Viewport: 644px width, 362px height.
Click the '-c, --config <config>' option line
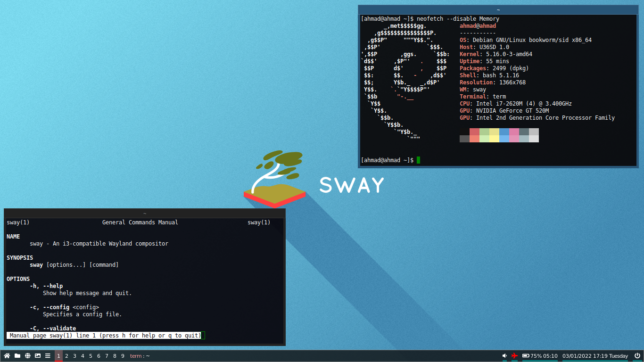coord(64,307)
